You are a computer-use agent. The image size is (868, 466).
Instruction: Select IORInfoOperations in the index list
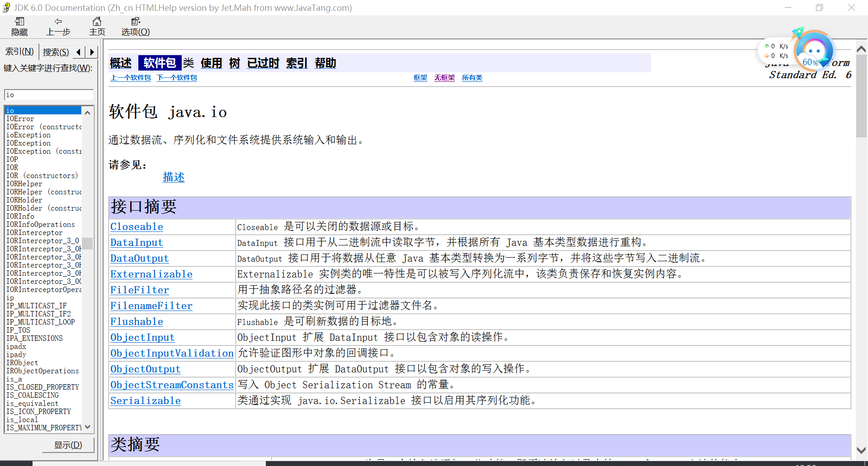point(41,225)
